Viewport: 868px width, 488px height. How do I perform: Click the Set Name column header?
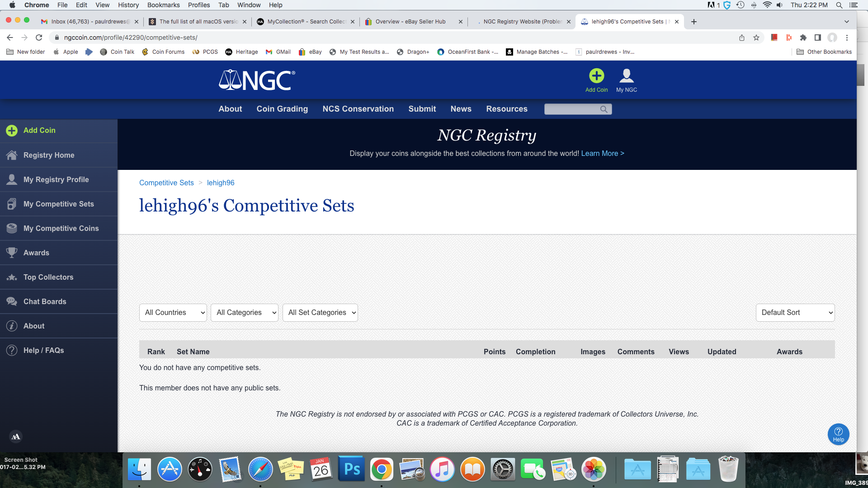pos(193,352)
